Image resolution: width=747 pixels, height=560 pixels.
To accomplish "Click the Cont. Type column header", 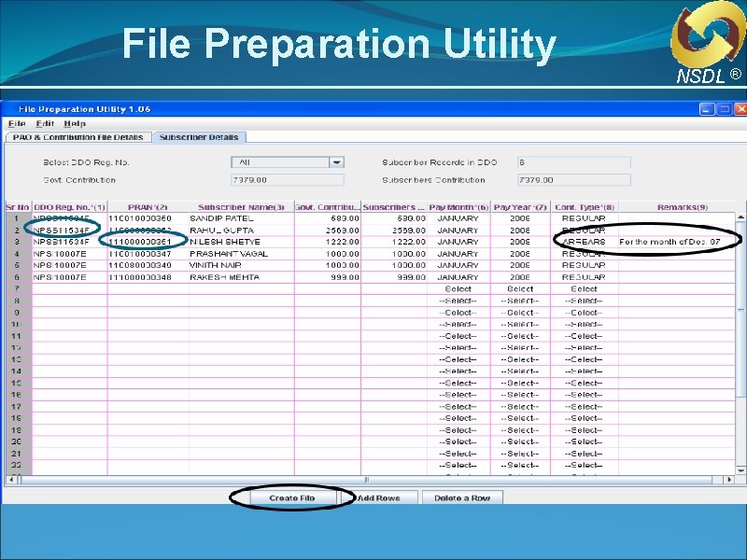I will tap(585, 207).
